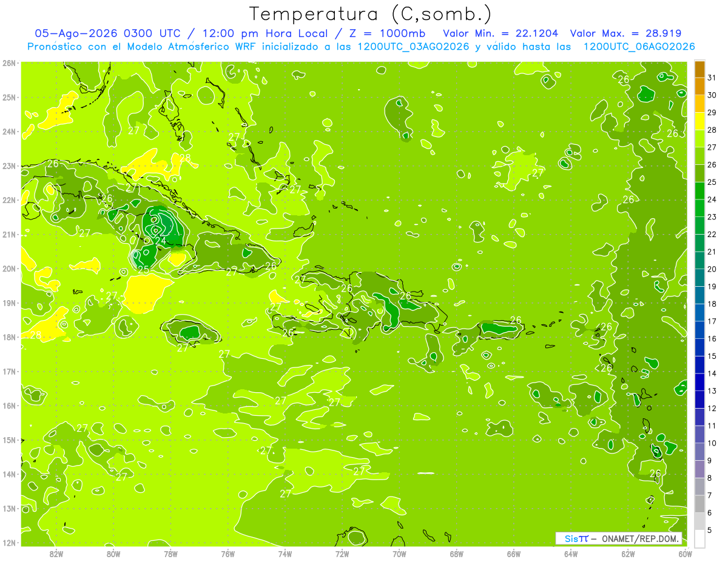The width and height of the screenshot is (728, 562).
Task: Click the '22N' latitude axis label
Action: (x=9, y=200)
